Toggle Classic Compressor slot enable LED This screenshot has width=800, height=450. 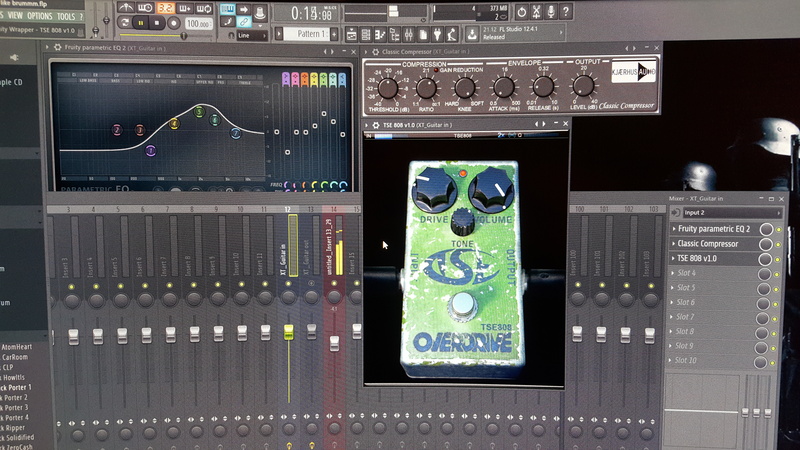[x=778, y=244]
